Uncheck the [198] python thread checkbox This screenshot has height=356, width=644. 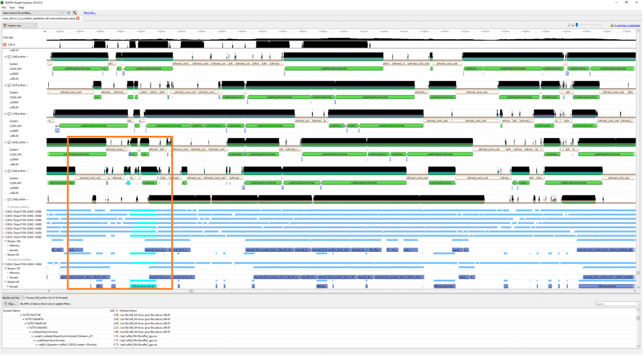(x=8, y=56)
